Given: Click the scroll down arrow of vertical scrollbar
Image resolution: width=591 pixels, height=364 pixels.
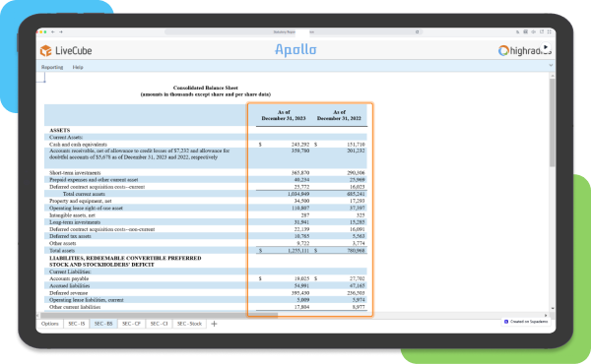Looking at the screenshot, I should (553, 309).
